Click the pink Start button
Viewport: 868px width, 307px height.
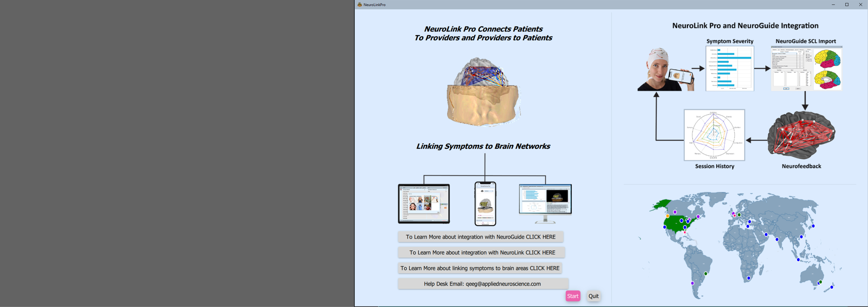(573, 296)
